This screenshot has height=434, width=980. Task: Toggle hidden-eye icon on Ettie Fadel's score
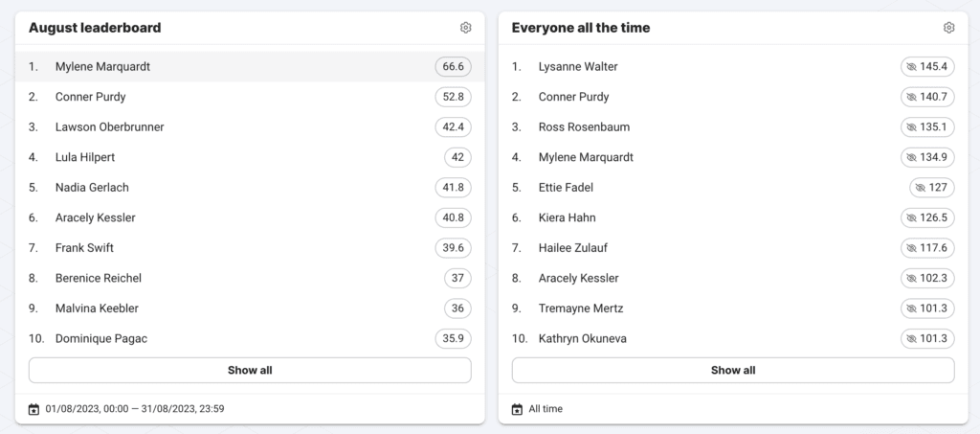(920, 188)
